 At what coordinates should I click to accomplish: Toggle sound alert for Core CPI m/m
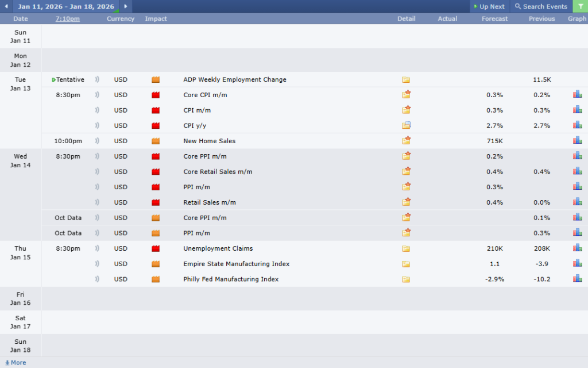tap(97, 95)
